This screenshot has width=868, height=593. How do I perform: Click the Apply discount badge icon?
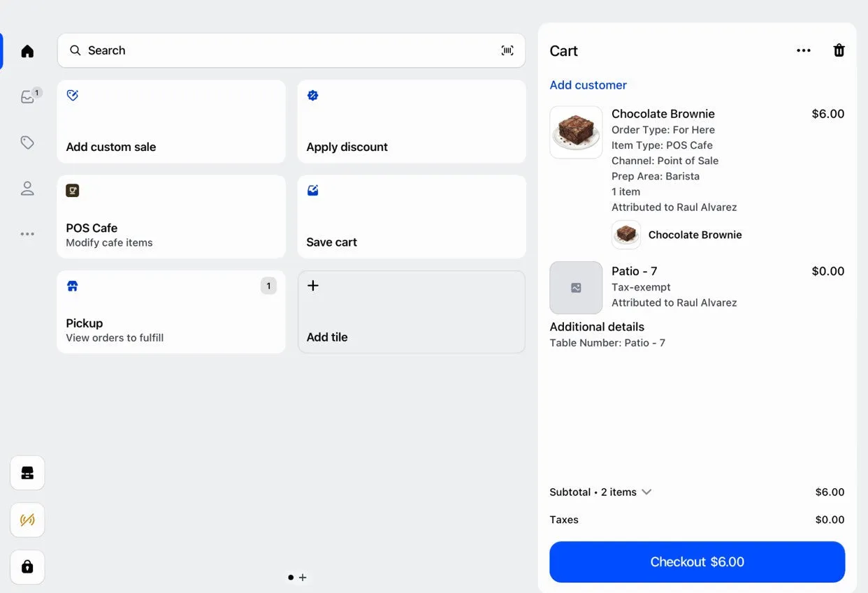312,95
